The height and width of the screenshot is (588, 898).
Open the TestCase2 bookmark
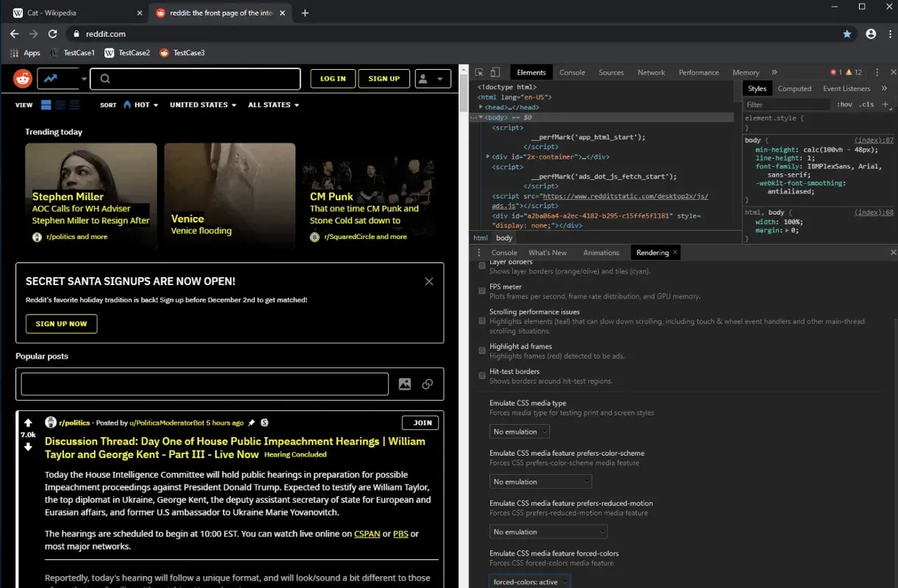click(x=127, y=53)
